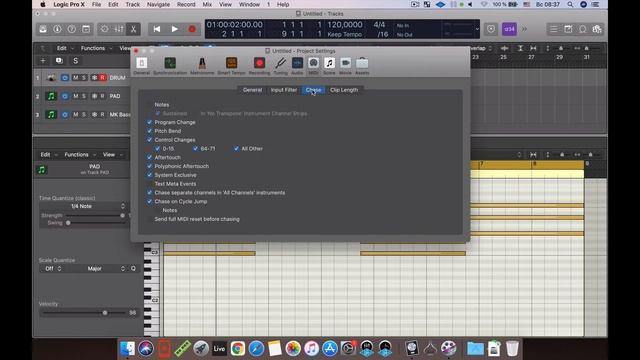This screenshot has width=640, height=360.
Task: Open Tuning pane in Project Settings
Action: tap(280, 66)
